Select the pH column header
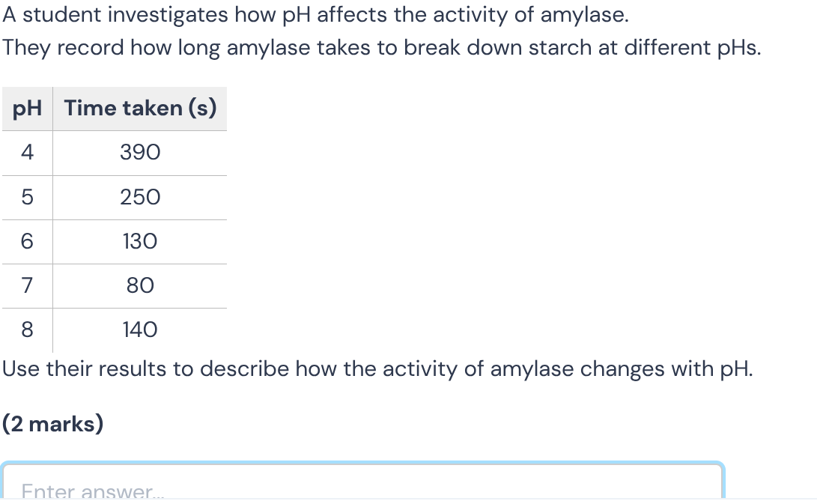The width and height of the screenshot is (817, 504). [x=27, y=109]
